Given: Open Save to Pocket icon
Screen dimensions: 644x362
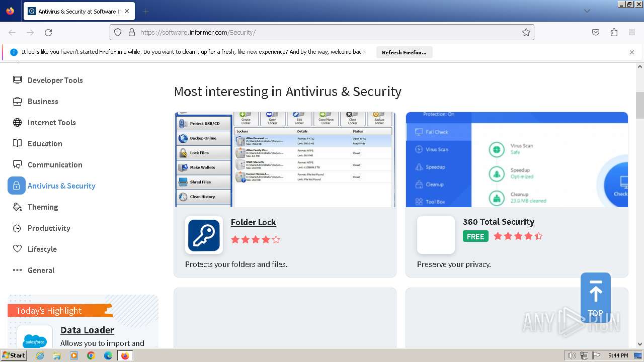Looking at the screenshot, I should [596, 32].
